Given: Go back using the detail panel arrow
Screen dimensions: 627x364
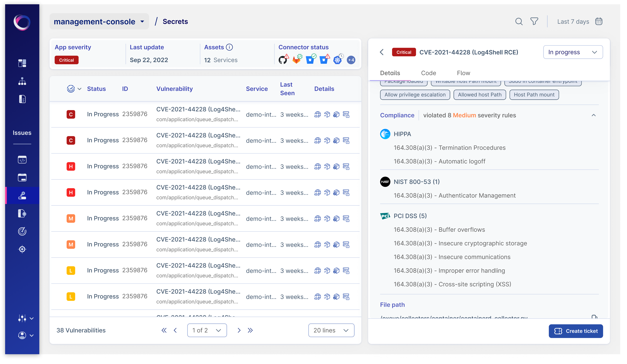Looking at the screenshot, I should [x=382, y=52].
